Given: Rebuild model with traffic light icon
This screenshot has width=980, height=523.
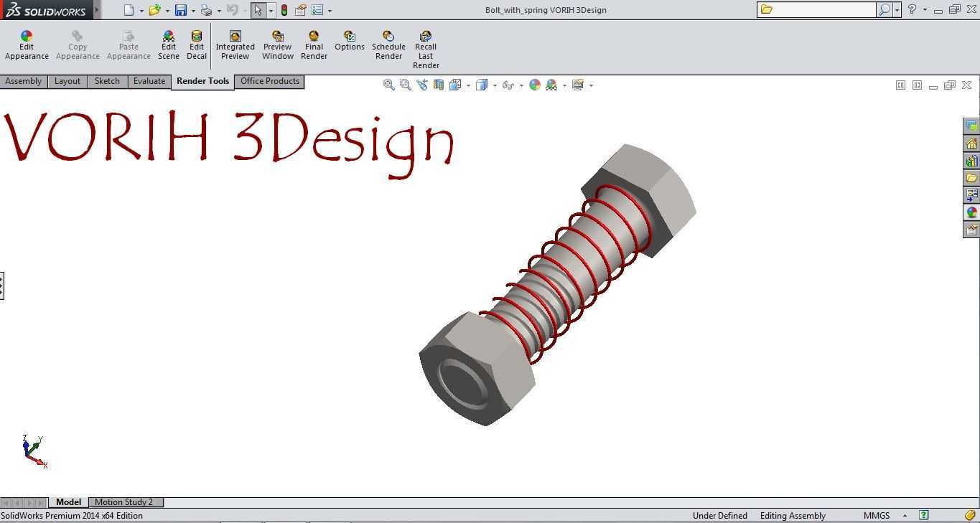Looking at the screenshot, I should pos(284,10).
